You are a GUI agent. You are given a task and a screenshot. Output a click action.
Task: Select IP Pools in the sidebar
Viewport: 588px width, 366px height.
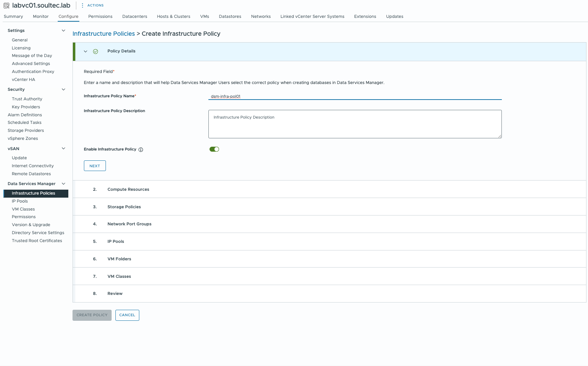(20, 201)
